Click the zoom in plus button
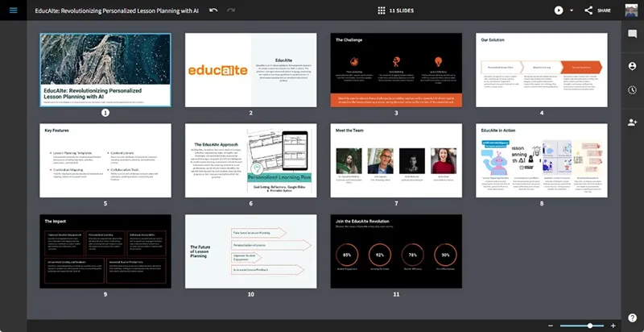 pos(613,326)
